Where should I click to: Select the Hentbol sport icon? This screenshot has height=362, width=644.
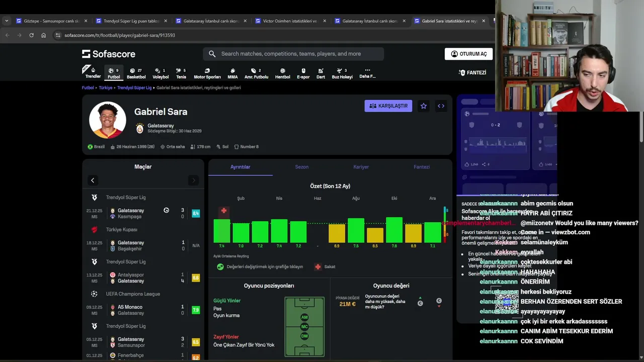click(x=282, y=73)
